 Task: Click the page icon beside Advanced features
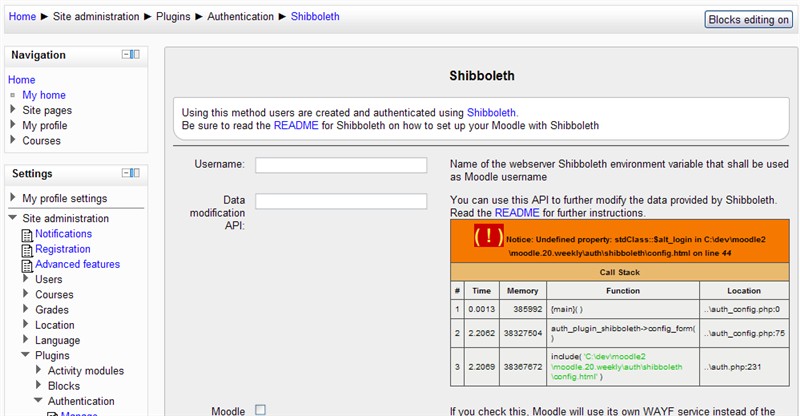click(27, 266)
